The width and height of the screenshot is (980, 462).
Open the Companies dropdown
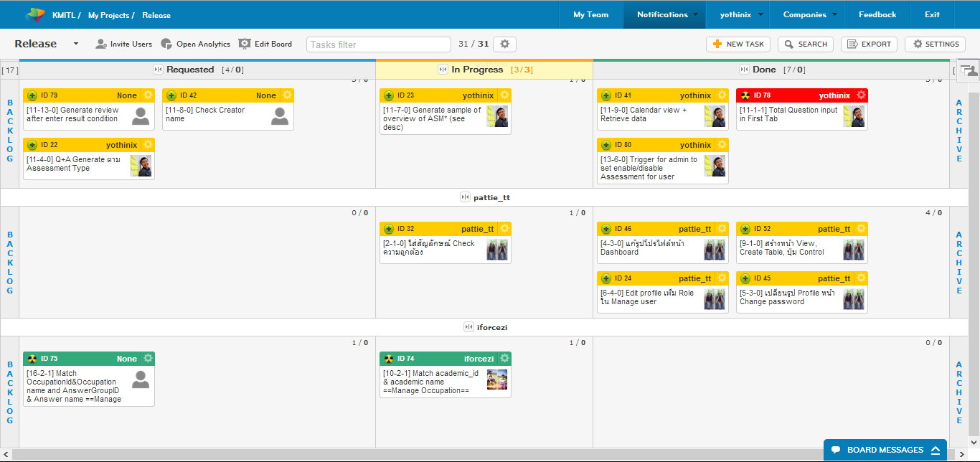pyautogui.click(x=809, y=14)
